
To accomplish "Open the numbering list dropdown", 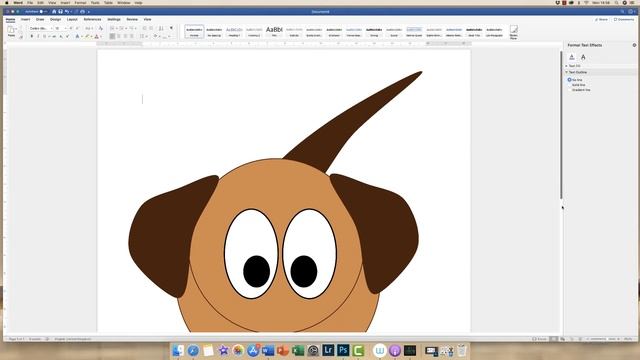I will [126, 28].
